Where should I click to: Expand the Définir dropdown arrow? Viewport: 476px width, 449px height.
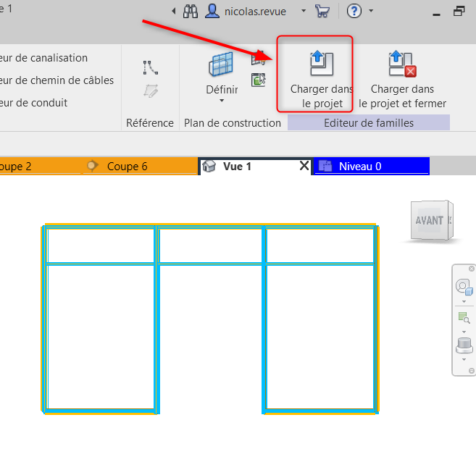[222, 101]
